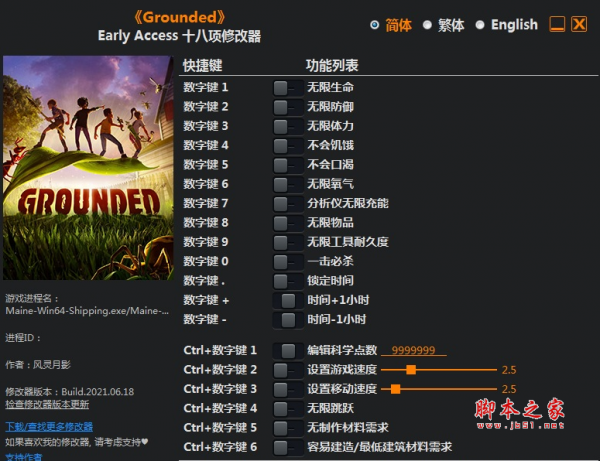Click the Grounded cover art thumbnail
600x461 pixels.
(x=88, y=168)
